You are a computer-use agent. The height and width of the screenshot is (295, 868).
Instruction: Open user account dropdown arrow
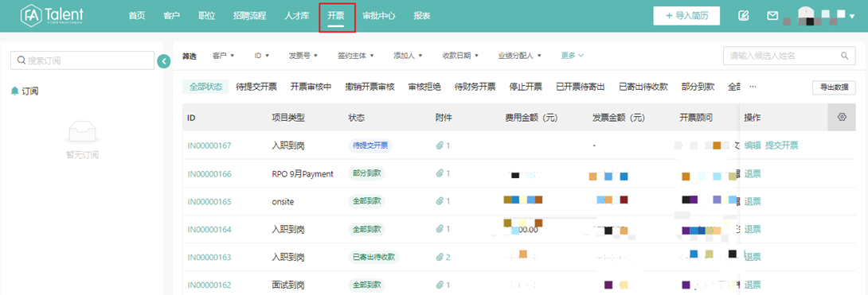click(x=852, y=17)
